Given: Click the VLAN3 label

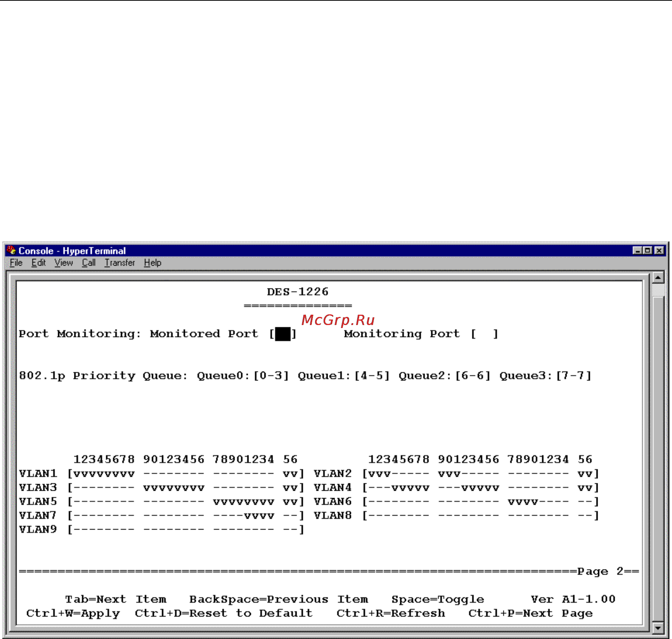Looking at the screenshot, I should (38, 487).
